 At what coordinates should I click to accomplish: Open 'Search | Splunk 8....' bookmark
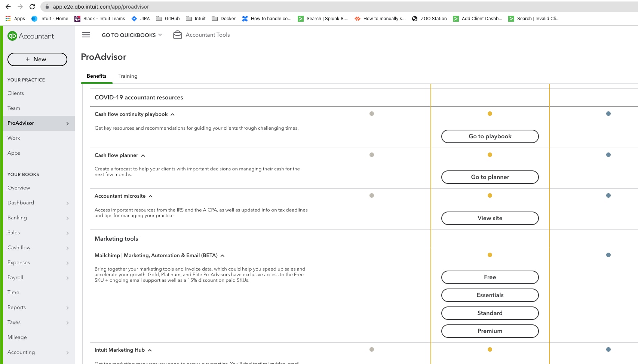point(323,18)
